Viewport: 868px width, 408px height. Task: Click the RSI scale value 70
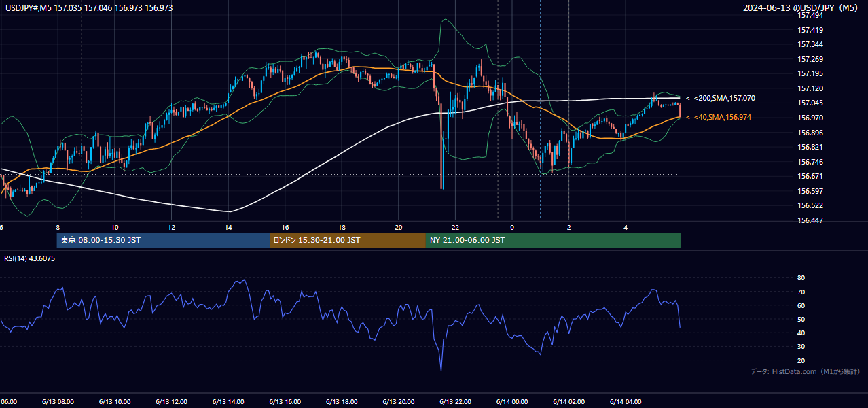click(801, 292)
